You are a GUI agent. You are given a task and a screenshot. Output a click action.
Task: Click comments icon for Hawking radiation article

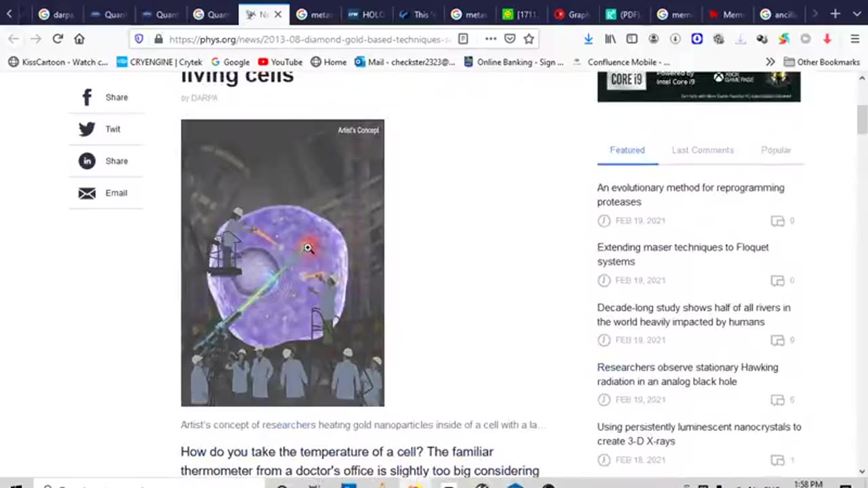(778, 400)
